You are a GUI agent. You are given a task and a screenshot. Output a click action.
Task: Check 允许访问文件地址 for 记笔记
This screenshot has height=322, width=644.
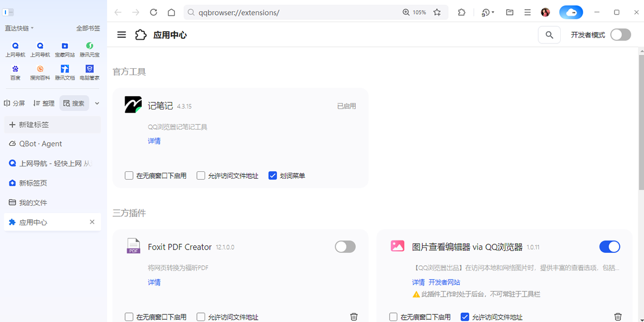201,175
